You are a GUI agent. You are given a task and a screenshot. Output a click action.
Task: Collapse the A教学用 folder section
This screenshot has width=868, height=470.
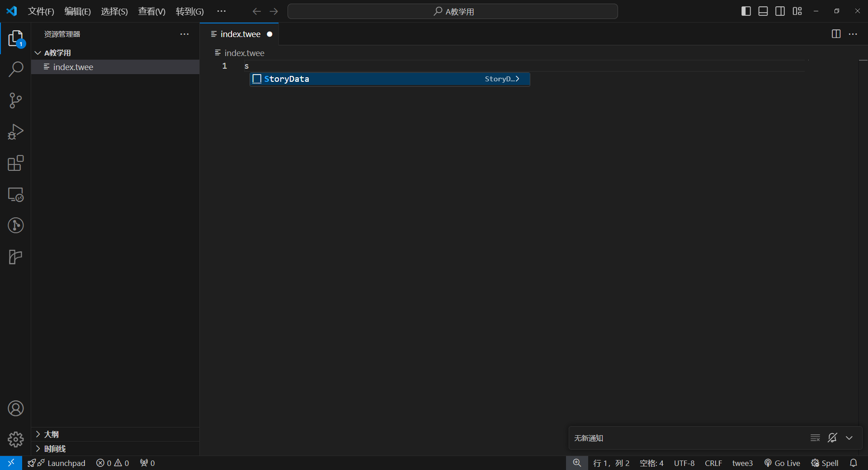115,53
